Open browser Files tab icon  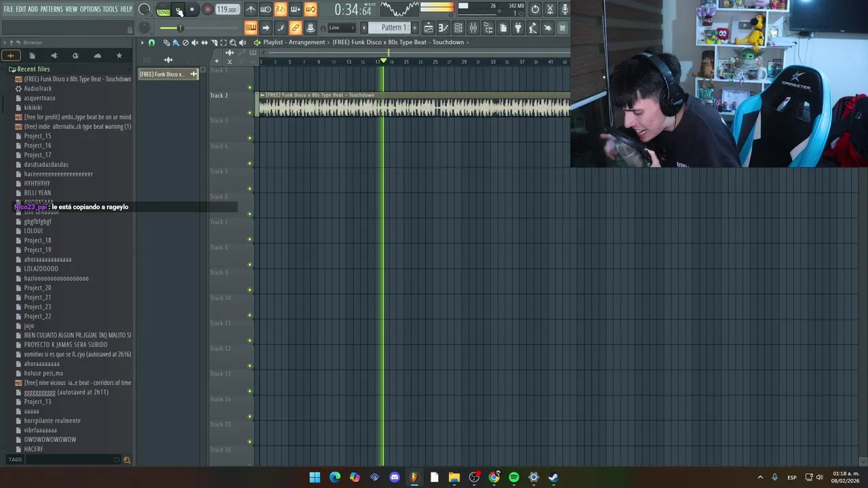[32, 56]
